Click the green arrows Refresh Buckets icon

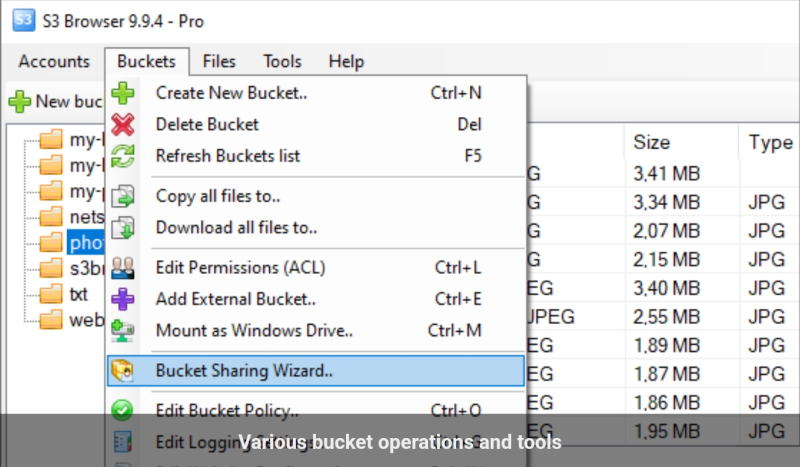pos(122,156)
